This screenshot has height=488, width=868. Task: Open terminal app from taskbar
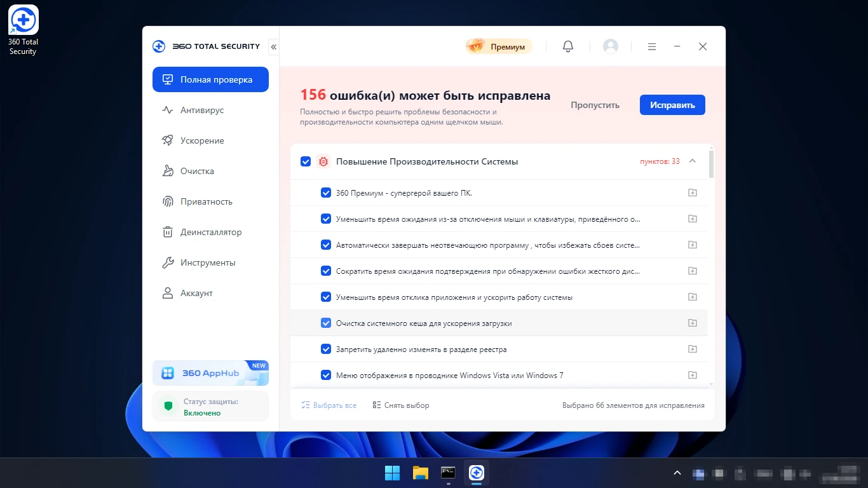click(448, 473)
